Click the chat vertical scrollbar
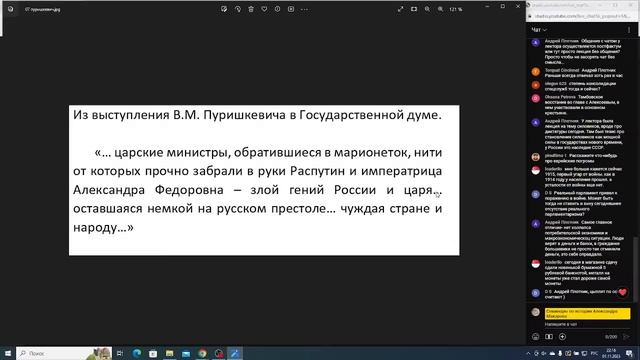Image resolution: width=640 pixels, height=360 pixels. 635,269
